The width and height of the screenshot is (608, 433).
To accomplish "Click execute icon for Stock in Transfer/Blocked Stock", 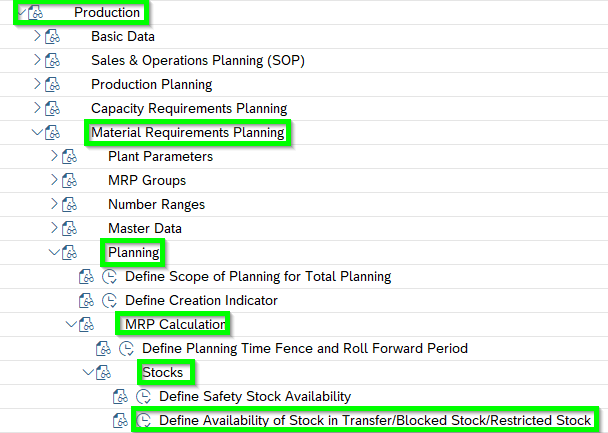I will [x=144, y=421].
